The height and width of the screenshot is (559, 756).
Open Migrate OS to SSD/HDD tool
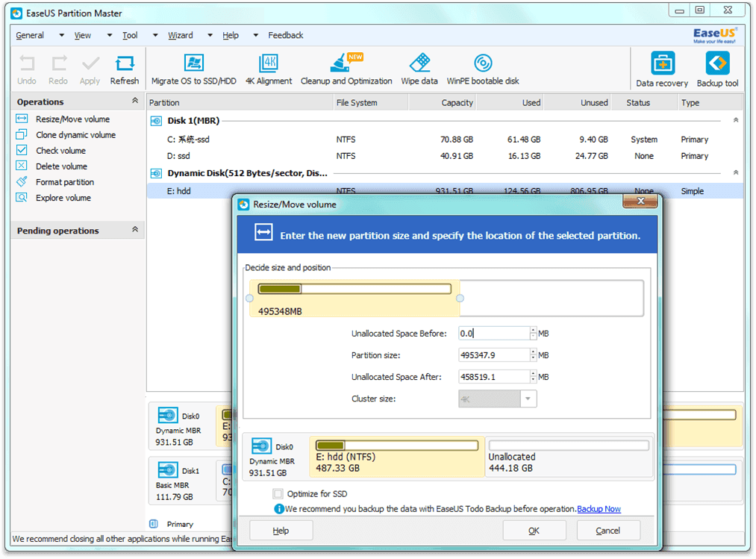pyautogui.click(x=194, y=70)
